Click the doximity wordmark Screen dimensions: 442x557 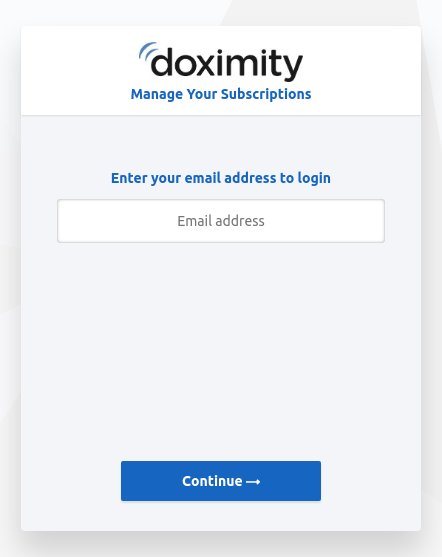(227, 64)
